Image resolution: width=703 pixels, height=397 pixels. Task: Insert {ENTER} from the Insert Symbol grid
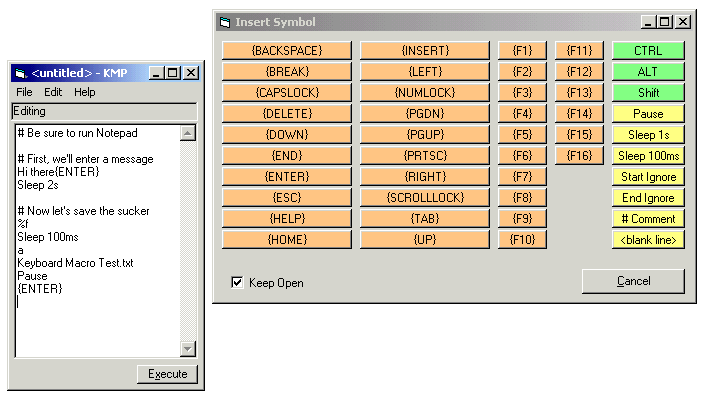(x=287, y=177)
